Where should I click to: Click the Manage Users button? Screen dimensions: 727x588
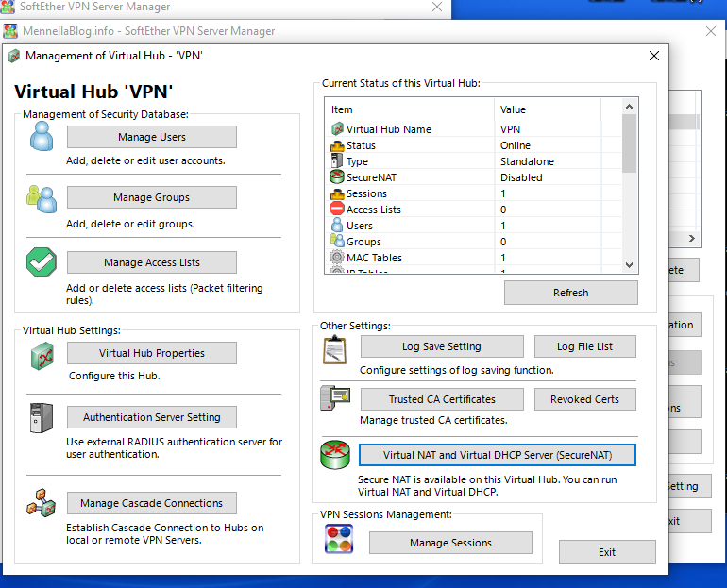pyautogui.click(x=152, y=137)
